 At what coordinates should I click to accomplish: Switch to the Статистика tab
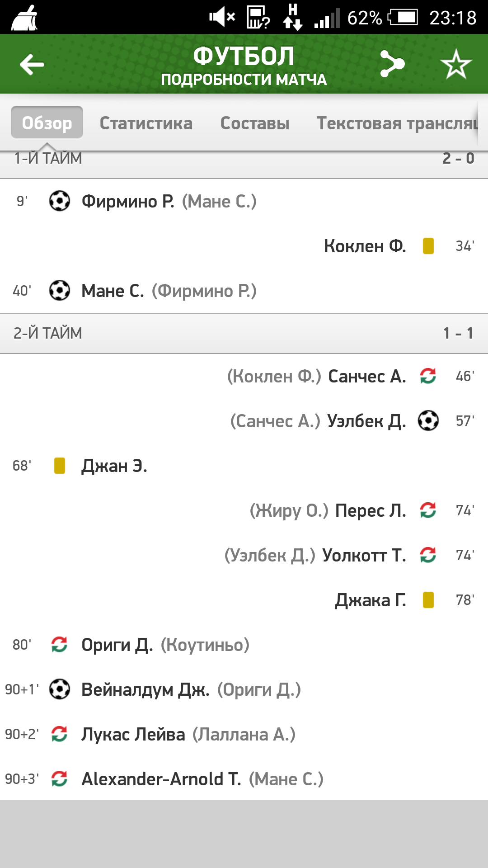(x=146, y=123)
